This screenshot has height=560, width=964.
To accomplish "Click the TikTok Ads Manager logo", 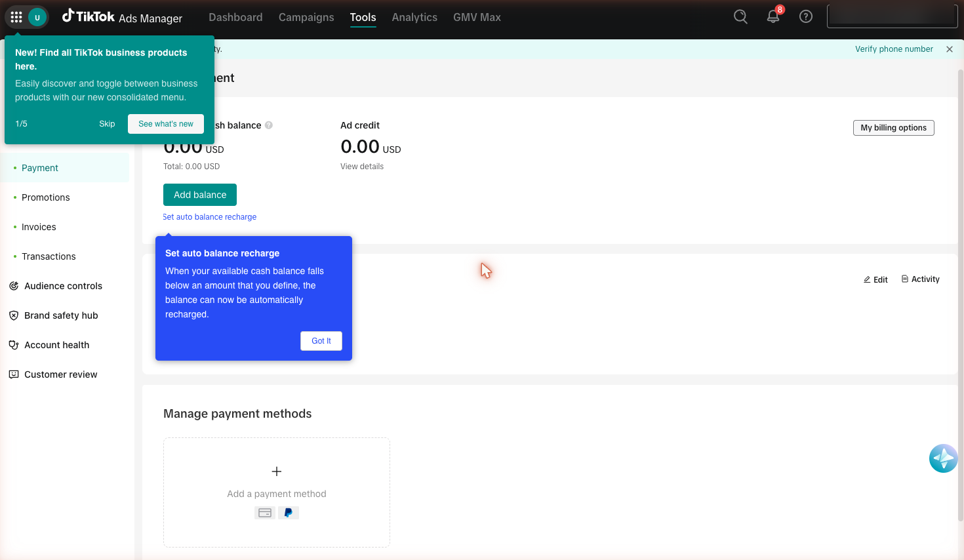I will pyautogui.click(x=122, y=17).
